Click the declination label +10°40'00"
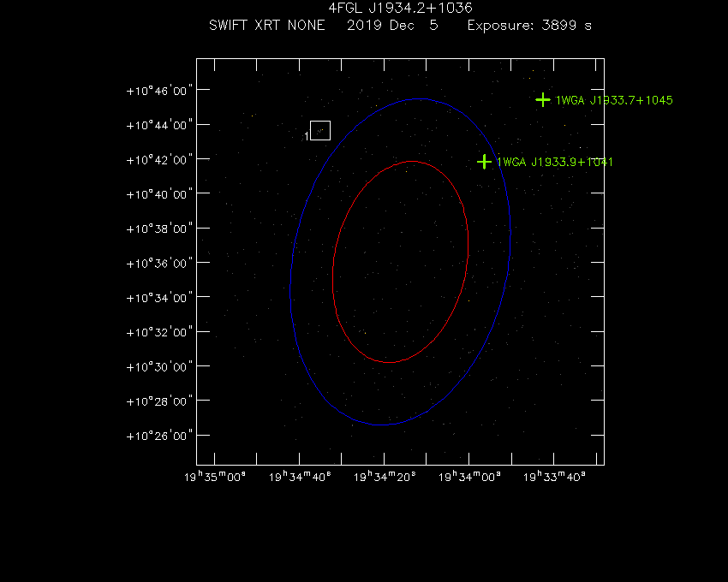 click(x=159, y=194)
